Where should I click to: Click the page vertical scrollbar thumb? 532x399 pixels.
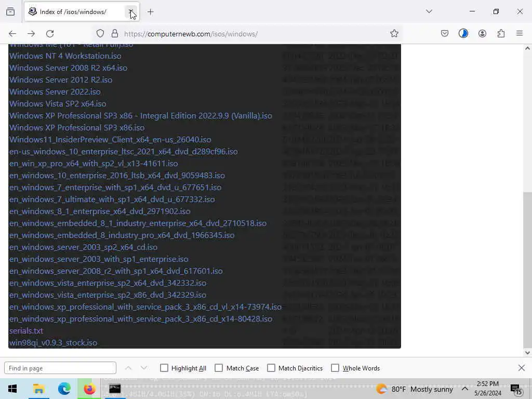click(527, 269)
